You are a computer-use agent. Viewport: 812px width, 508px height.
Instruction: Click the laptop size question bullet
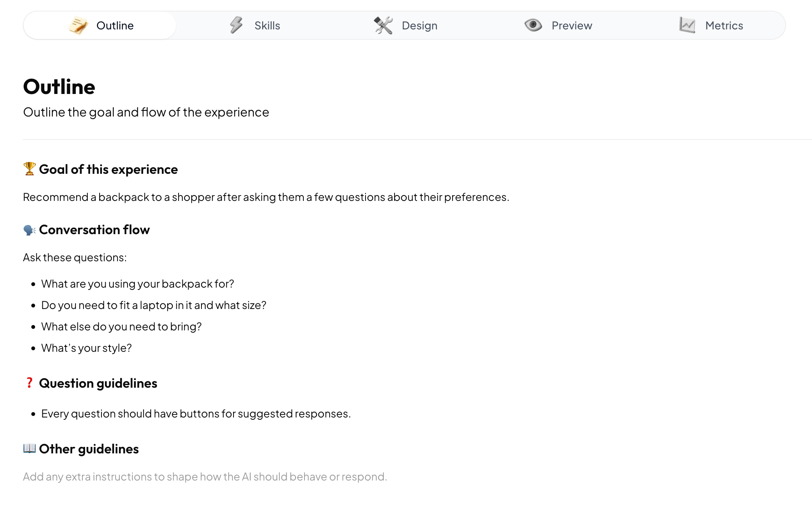pos(153,305)
